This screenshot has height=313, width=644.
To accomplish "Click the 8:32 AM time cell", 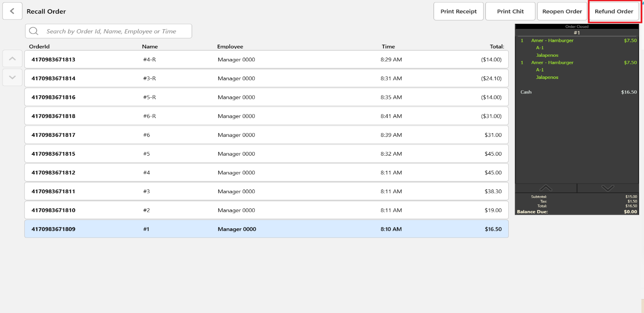I will (x=391, y=154).
